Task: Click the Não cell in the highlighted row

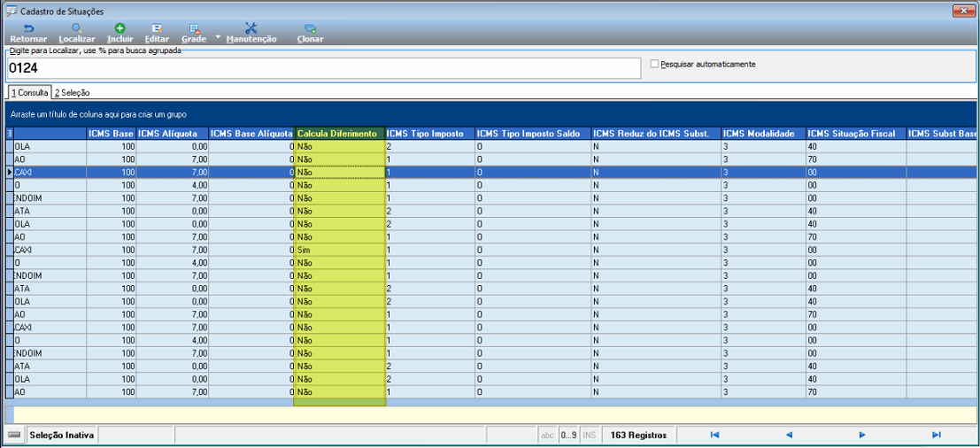Action: [339, 172]
